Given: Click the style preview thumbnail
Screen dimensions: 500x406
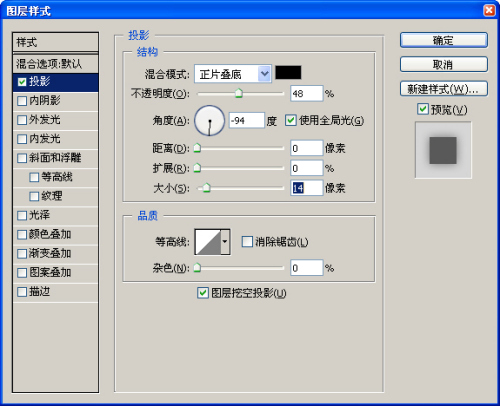Looking at the screenshot, I should tap(443, 150).
